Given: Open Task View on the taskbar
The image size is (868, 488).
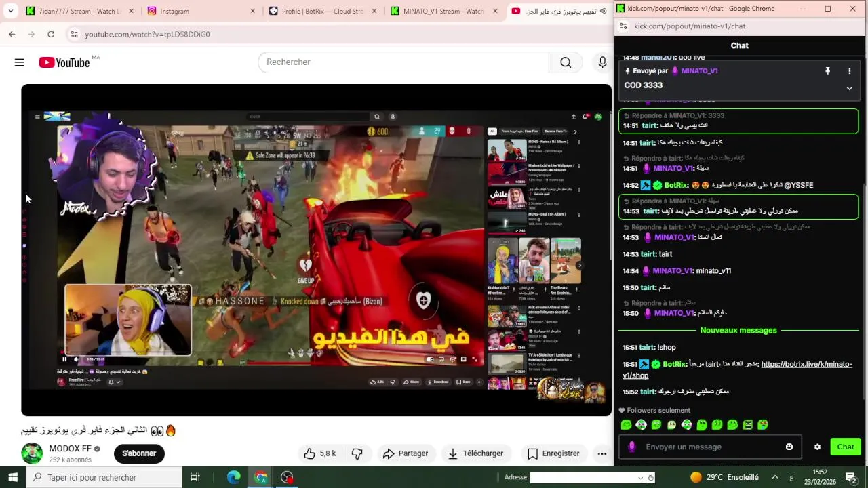Looking at the screenshot, I should click(195, 477).
